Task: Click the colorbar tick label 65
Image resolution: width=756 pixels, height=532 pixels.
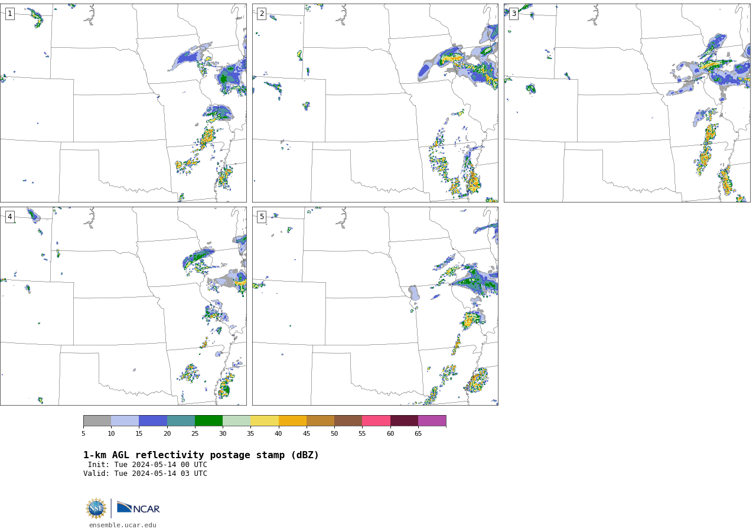Action: click(418, 434)
